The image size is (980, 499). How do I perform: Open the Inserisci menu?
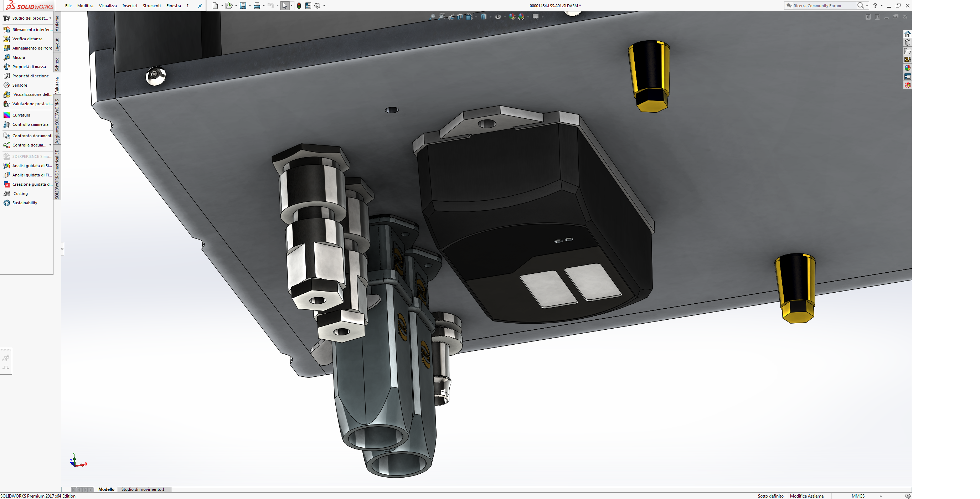130,6
